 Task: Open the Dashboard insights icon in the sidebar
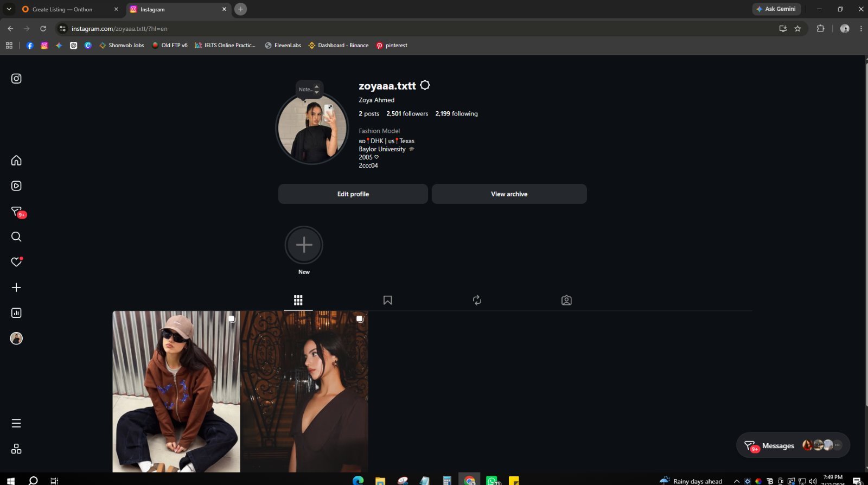point(16,313)
